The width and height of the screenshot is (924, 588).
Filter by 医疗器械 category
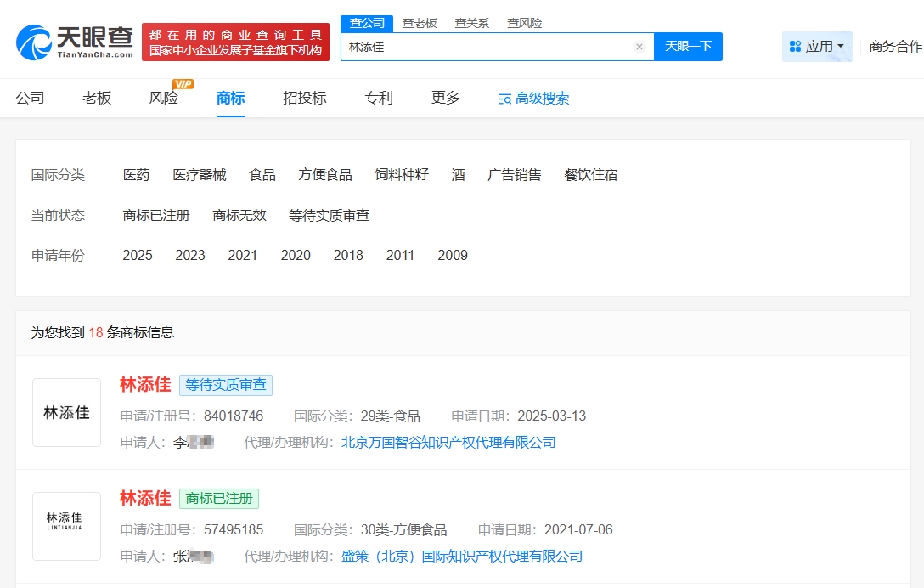click(200, 174)
